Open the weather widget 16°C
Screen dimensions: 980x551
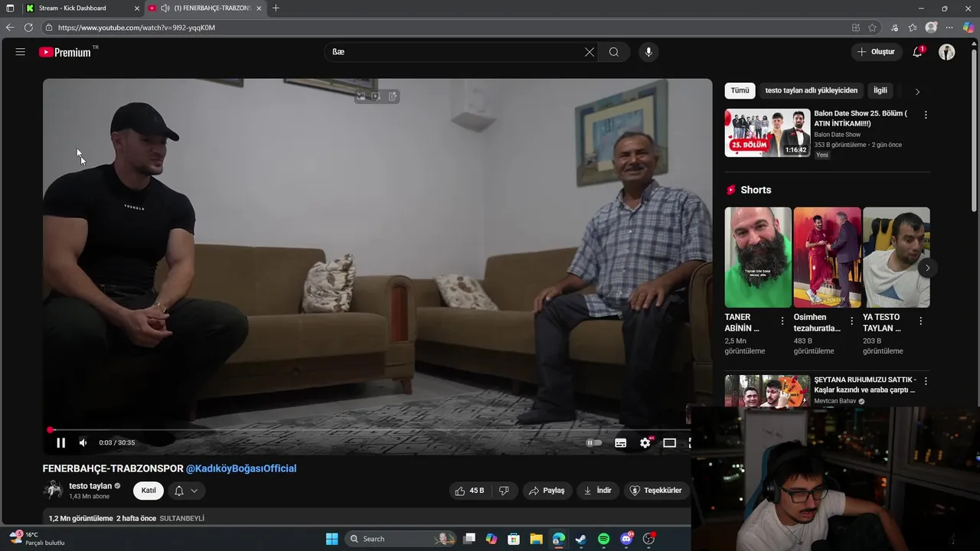[x=36, y=539]
